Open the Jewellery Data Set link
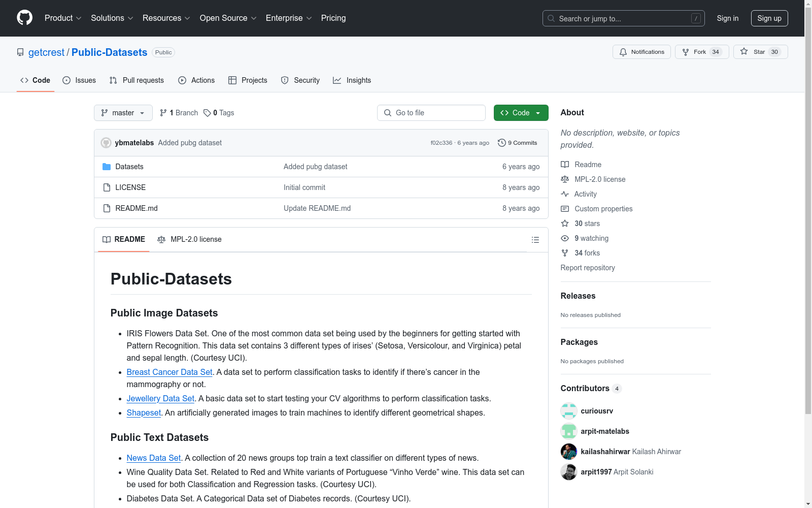812x508 pixels. [160, 399]
